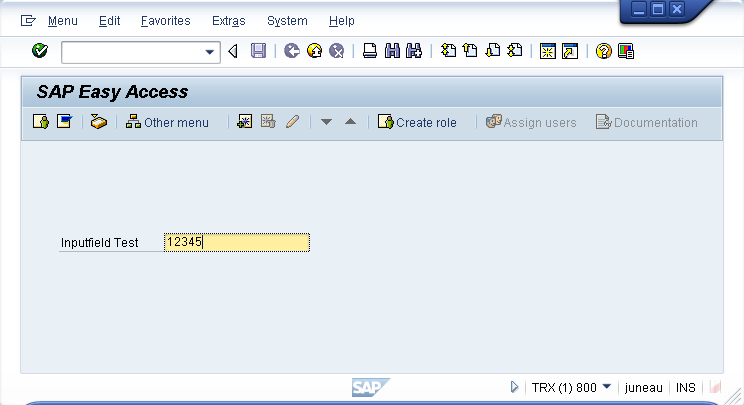Click the green checkmark Enter icon
Screen dimensions: 744x405
pos(40,50)
